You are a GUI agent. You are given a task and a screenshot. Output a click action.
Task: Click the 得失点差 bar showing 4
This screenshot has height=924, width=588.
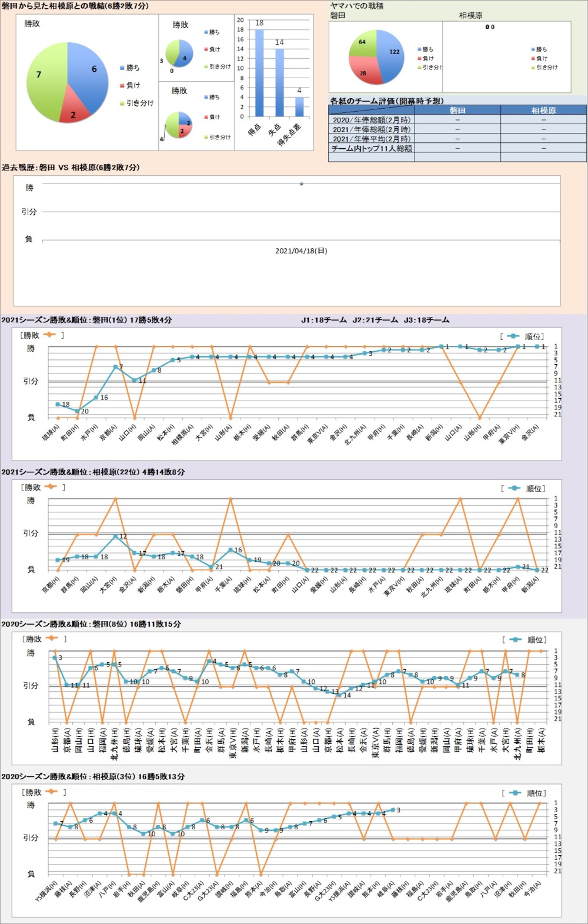point(299,106)
